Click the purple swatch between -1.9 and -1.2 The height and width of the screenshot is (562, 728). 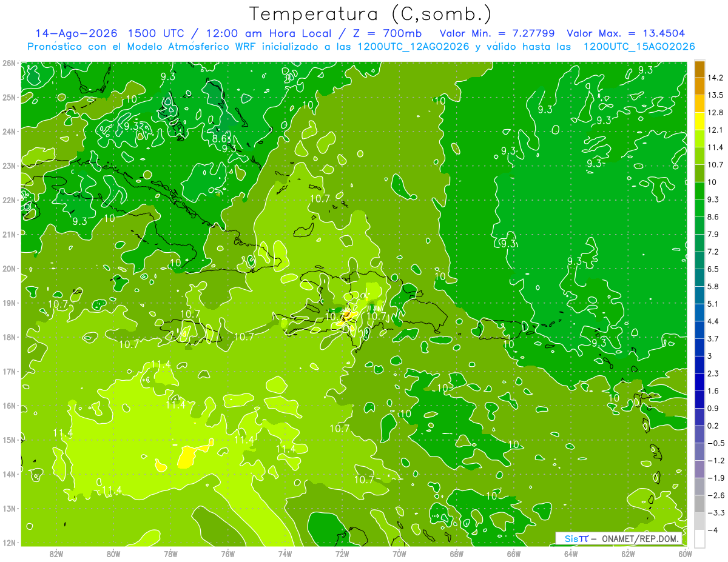(x=699, y=469)
